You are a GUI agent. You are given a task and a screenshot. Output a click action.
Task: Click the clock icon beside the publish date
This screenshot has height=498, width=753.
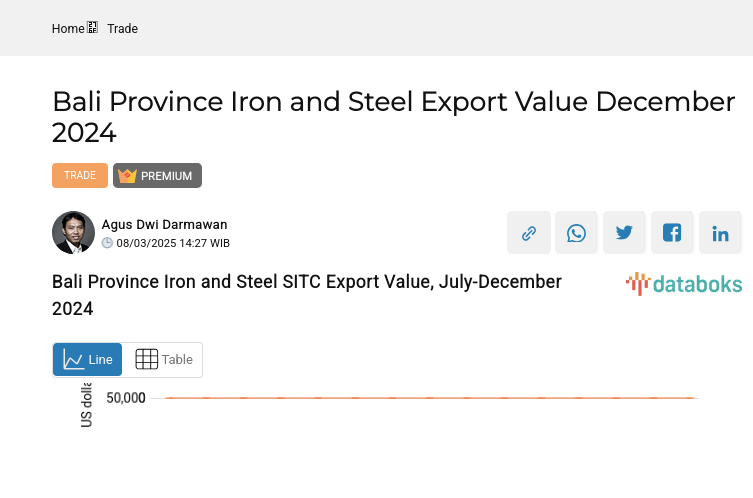click(x=107, y=243)
